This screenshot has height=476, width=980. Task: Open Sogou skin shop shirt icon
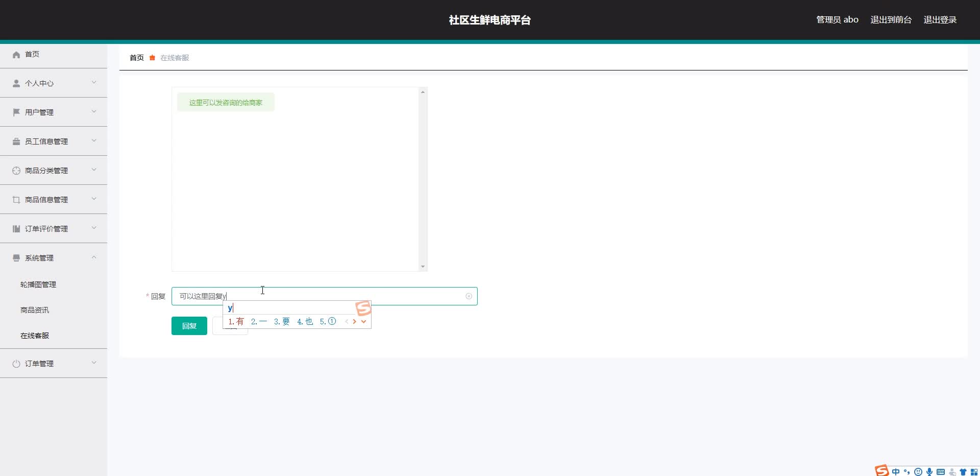pos(963,472)
